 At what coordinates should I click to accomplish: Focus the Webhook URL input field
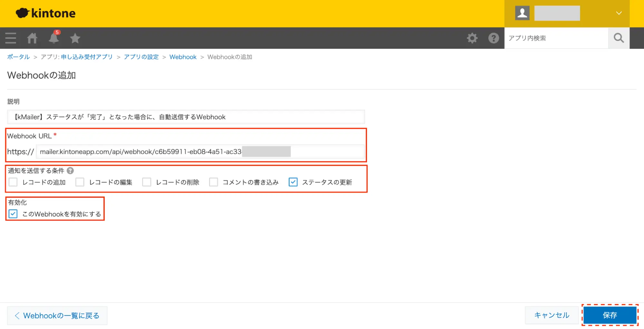[200, 152]
